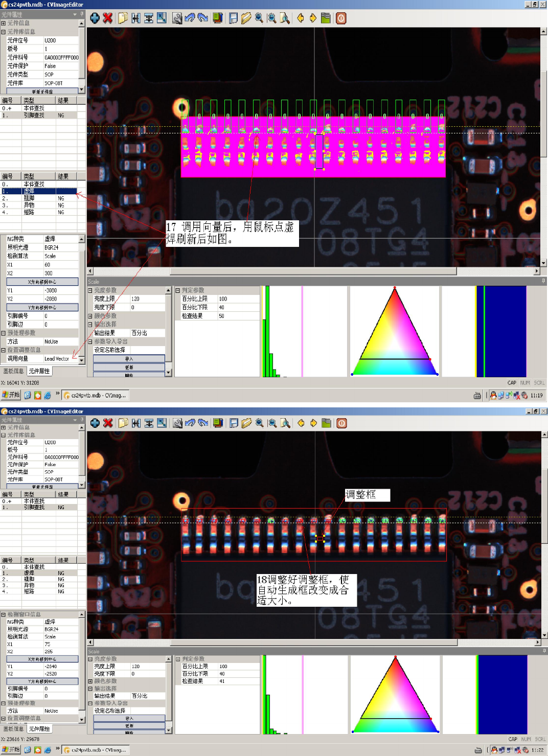The image size is (548, 756).
Task: Click X方向移到中心 button in lower window
Action: point(42,659)
